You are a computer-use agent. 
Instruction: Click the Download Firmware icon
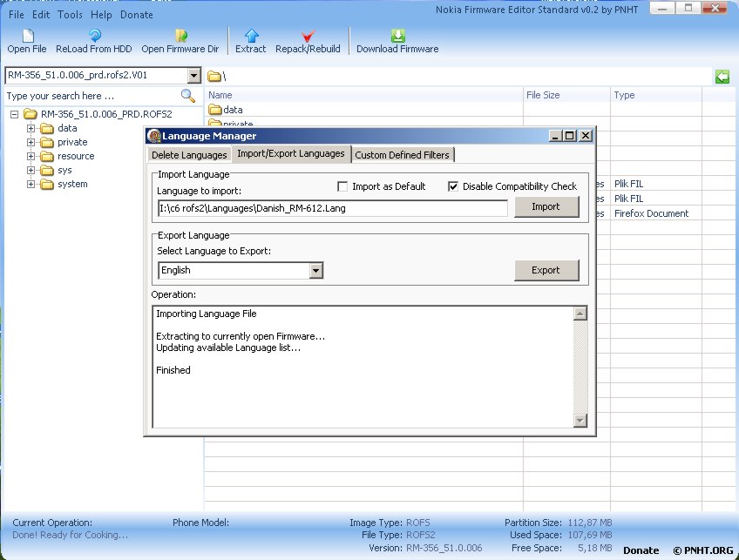point(397,36)
